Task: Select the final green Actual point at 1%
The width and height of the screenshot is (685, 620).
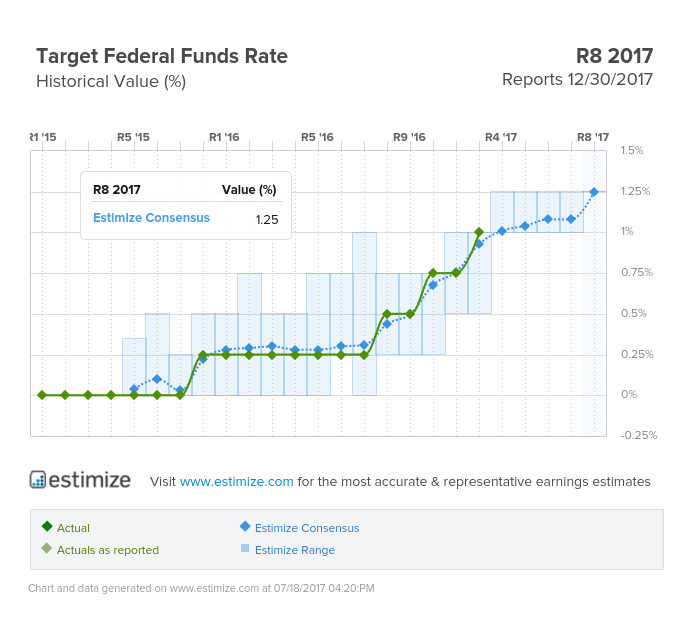Action: click(x=479, y=232)
